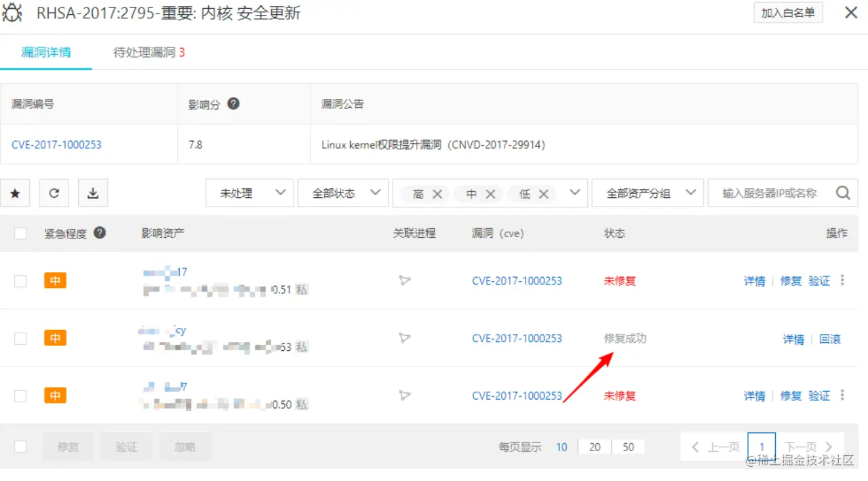Image resolution: width=868 pixels, height=481 pixels.
Task: Click related process icon in 0.51 row
Action: click(405, 280)
